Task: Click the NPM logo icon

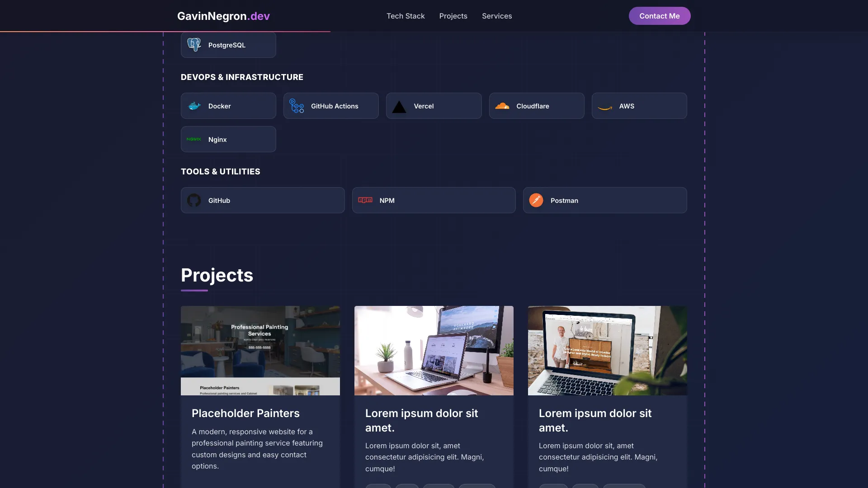Action: point(365,200)
